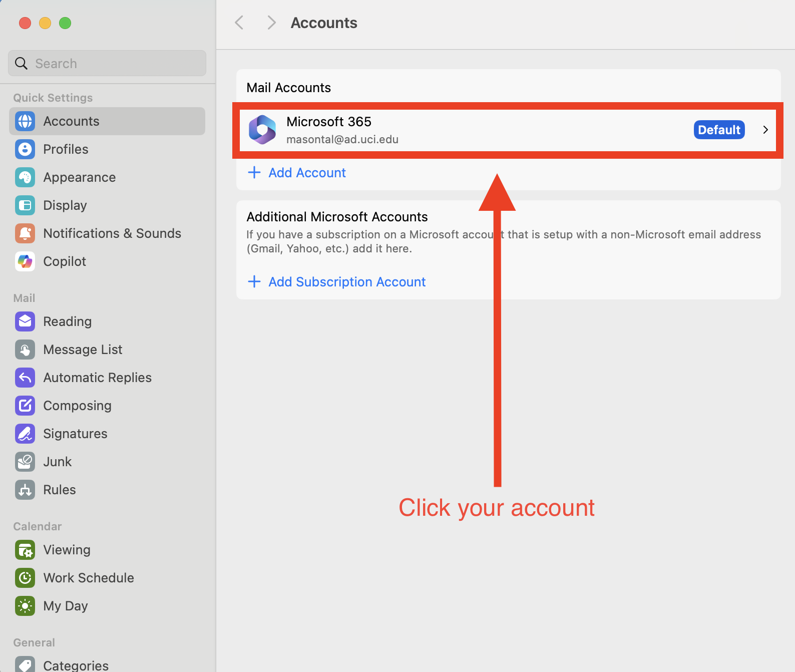The image size is (795, 672).
Task: Open the Automatic Replies settings
Action: point(107,378)
